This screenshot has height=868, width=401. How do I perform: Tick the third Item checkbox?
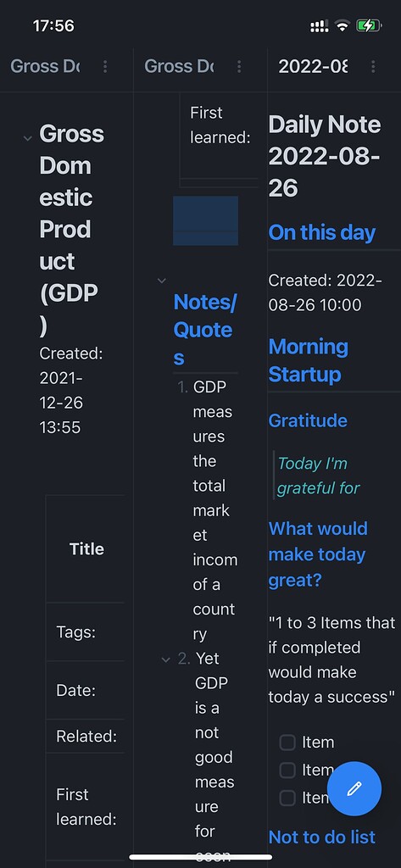point(287,798)
